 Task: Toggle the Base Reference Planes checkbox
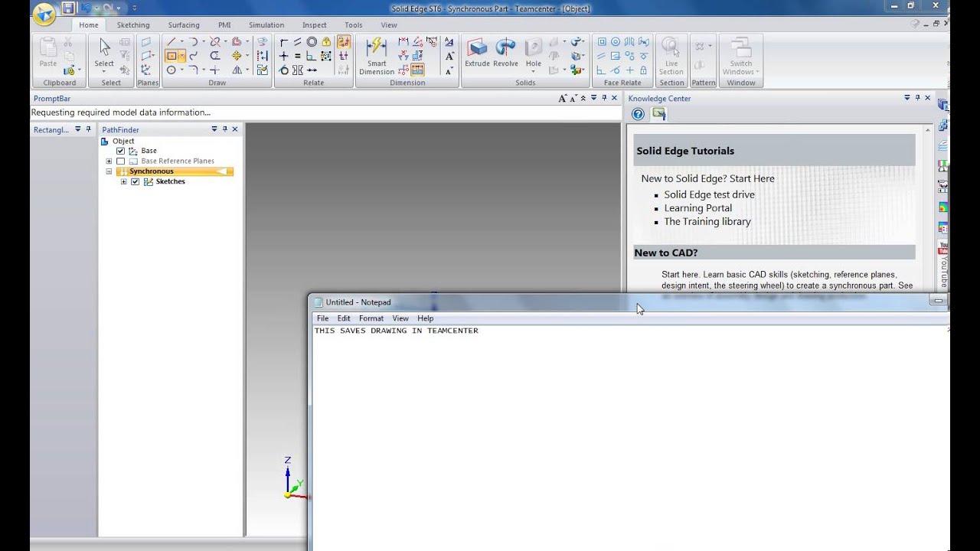point(120,161)
